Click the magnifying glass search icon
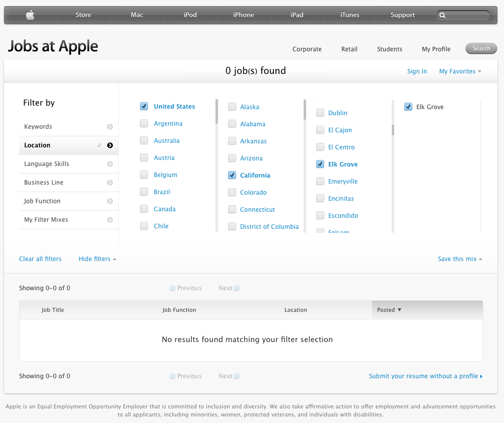 (x=443, y=15)
